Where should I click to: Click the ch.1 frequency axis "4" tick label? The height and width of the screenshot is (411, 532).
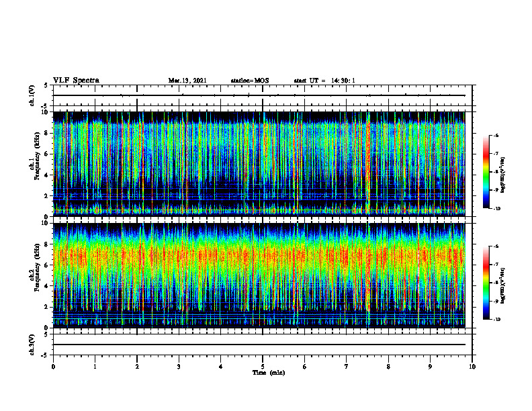47,175
